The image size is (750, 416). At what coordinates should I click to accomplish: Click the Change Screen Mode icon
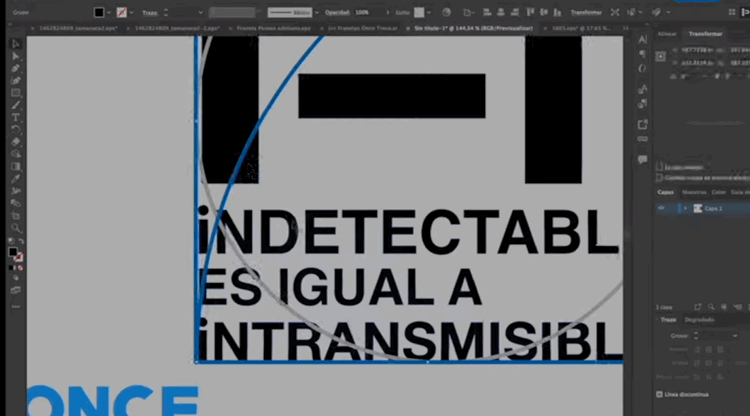[16, 290]
